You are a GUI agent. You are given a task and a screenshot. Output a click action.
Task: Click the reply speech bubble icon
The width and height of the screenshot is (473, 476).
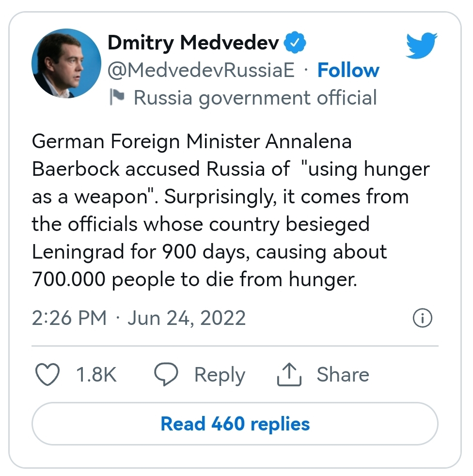pyautogui.click(x=166, y=375)
